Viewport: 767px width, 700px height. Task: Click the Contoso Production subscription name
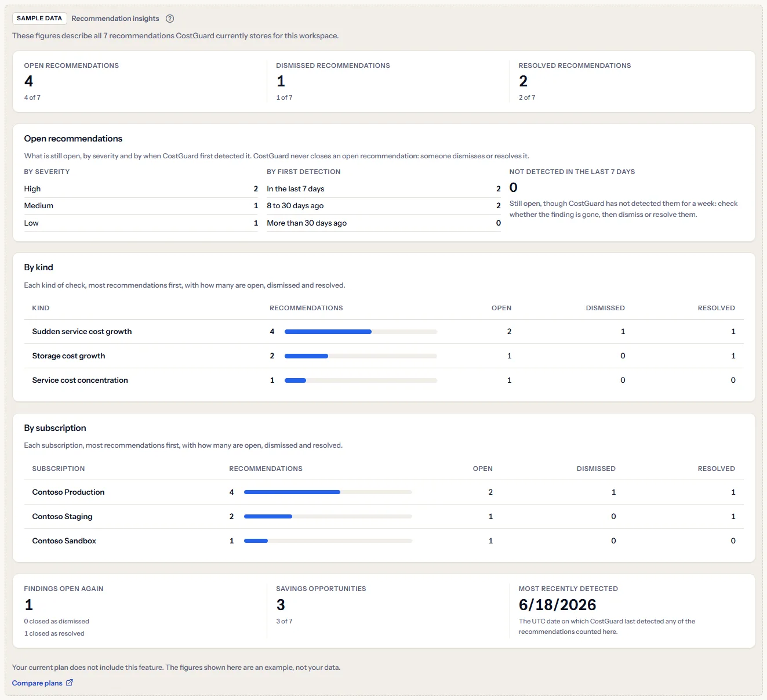[68, 492]
